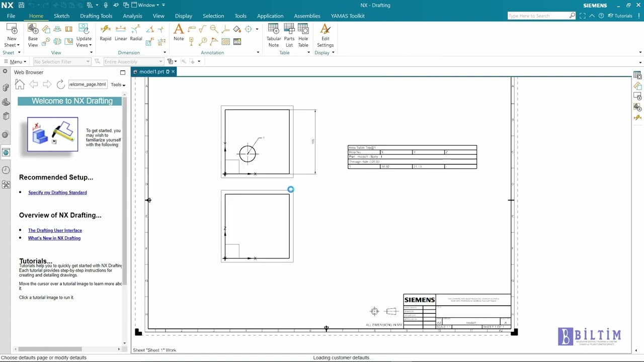Viewport: 644px width, 362px height.
Task: Create a Linear dimension
Action: [121, 32]
